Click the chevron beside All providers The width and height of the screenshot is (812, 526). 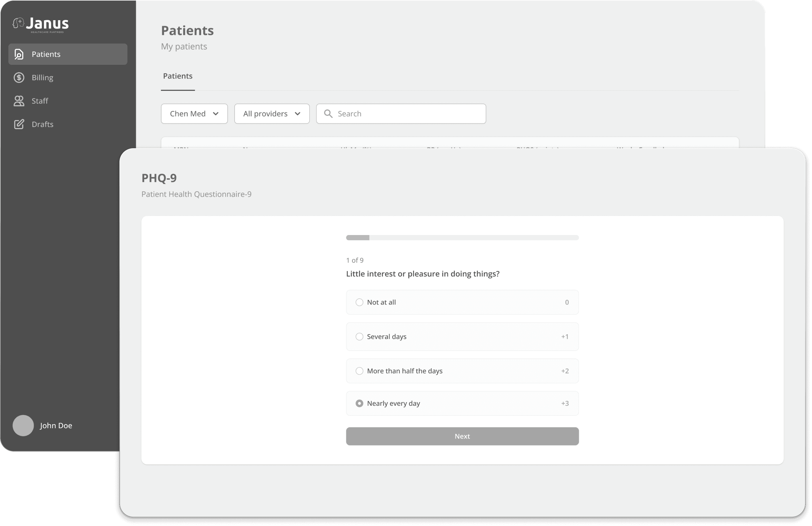(x=298, y=114)
